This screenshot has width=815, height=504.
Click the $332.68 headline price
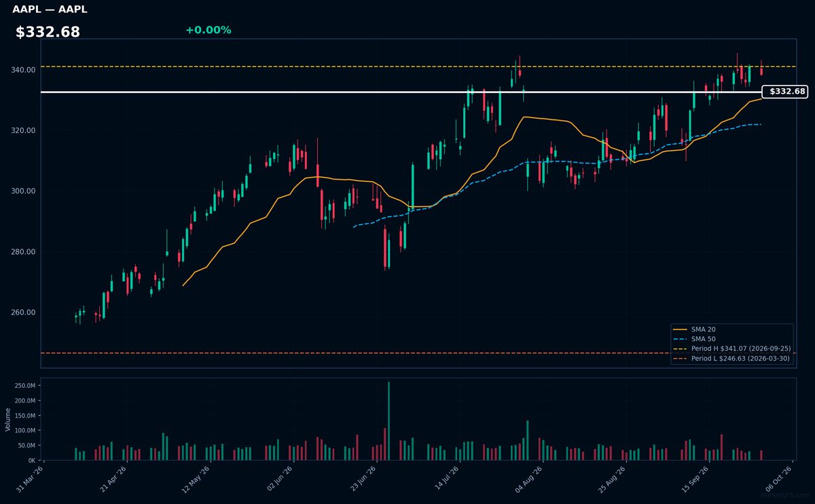point(48,32)
